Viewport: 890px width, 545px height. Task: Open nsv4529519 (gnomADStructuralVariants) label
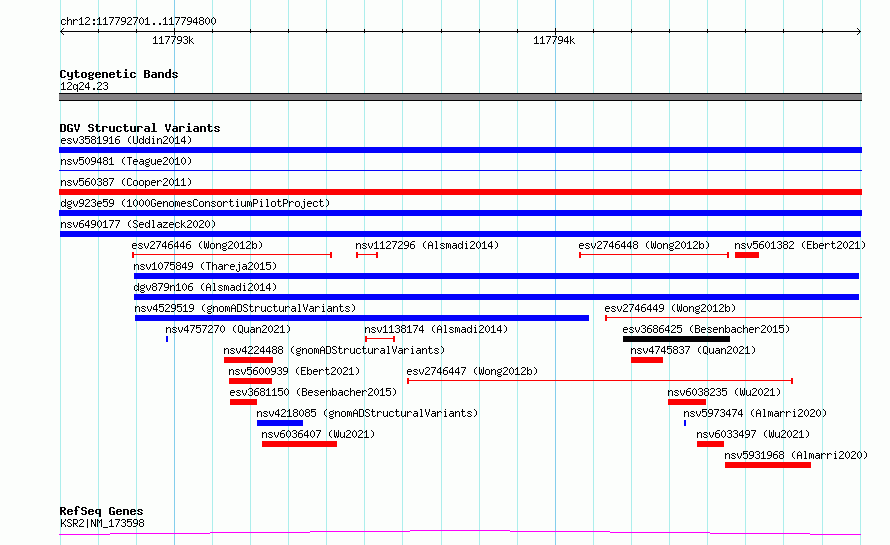click(x=245, y=308)
